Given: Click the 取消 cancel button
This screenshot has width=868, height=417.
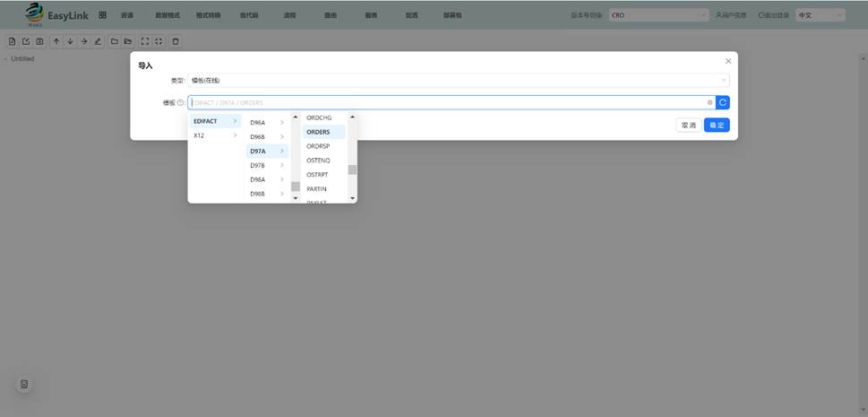Looking at the screenshot, I should point(688,126).
